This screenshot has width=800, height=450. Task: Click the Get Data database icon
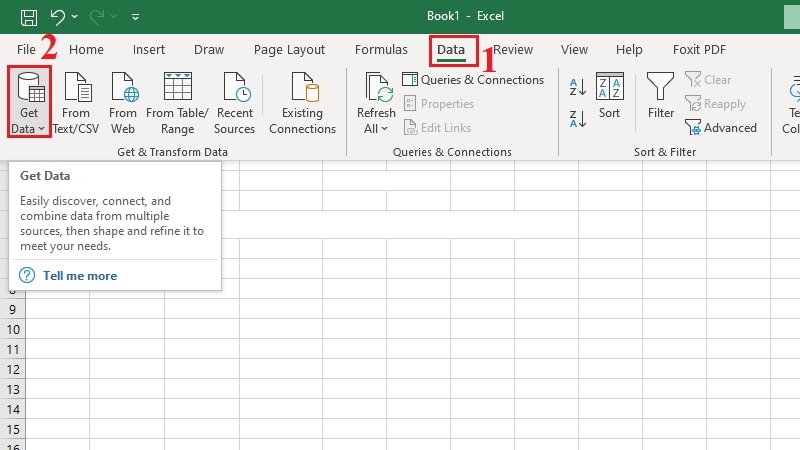click(x=31, y=87)
